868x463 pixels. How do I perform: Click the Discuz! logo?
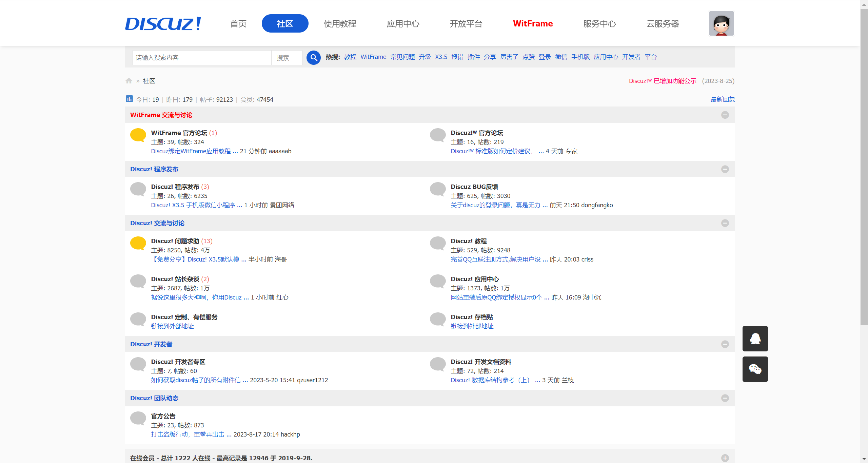[163, 23]
